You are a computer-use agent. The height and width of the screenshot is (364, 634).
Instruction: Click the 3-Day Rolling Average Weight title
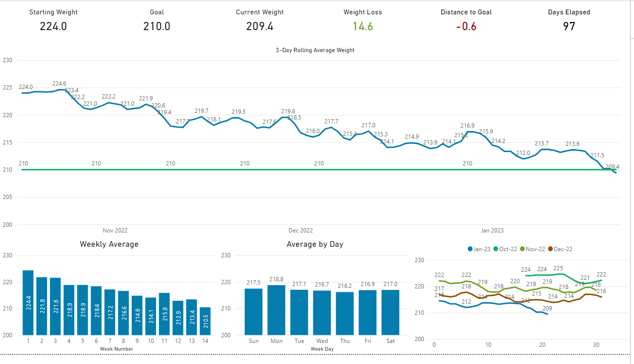click(315, 50)
